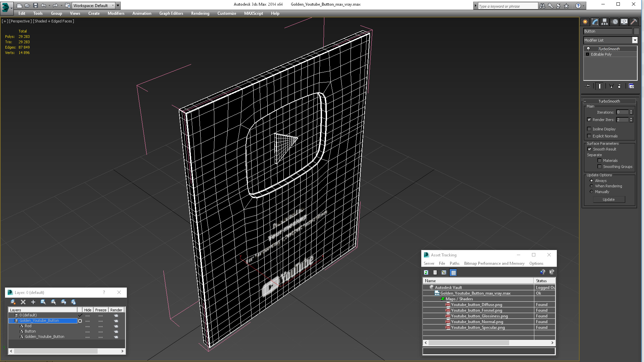This screenshot has width=644, height=362.
Task: Switch to the Hierarchy panel icon
Action: [x=604, y=22]
